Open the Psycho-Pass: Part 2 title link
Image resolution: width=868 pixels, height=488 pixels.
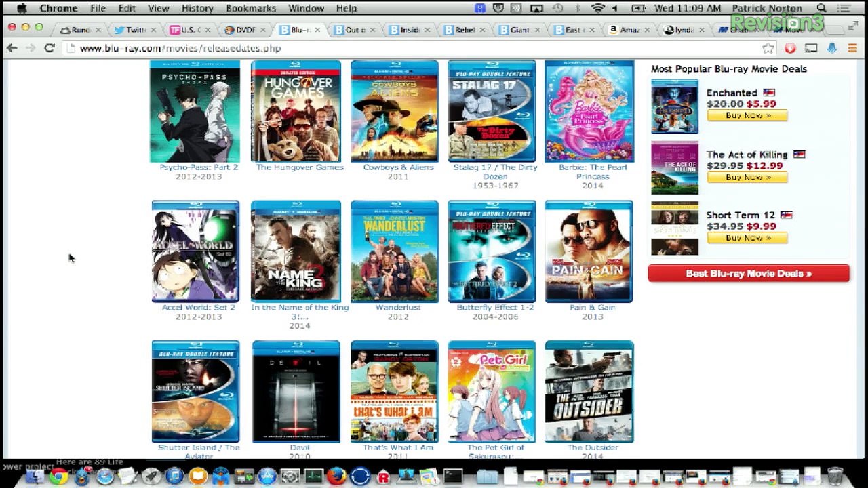pyautogui.click(x=199, y=167)
